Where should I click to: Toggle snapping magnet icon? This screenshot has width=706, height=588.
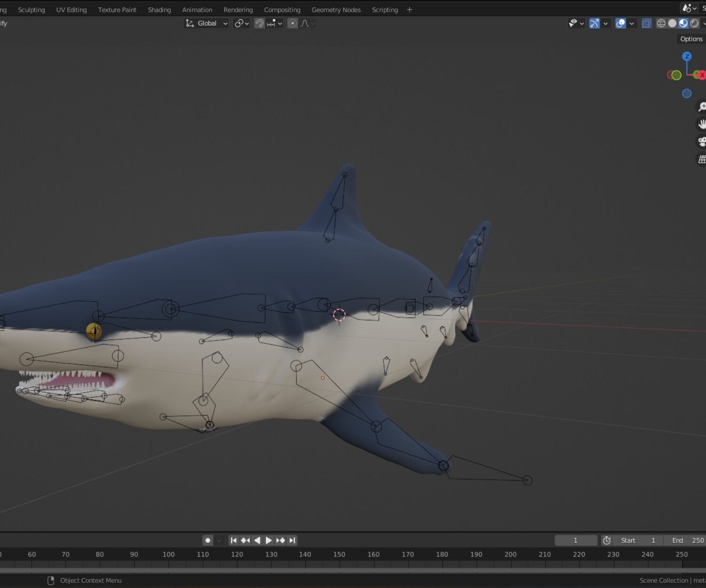(x=259, y=23)
